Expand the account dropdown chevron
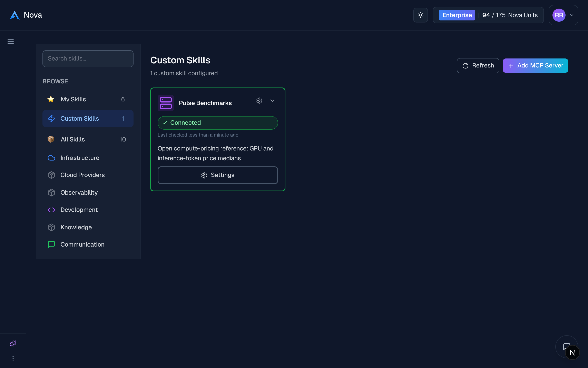The width and height of the screenshot is (588, 368). tap(572, 15)
